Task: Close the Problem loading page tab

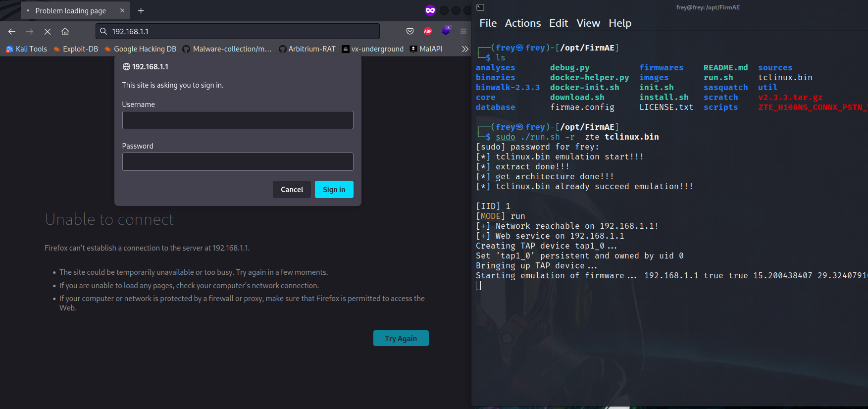Action: [x=122, y=10]
